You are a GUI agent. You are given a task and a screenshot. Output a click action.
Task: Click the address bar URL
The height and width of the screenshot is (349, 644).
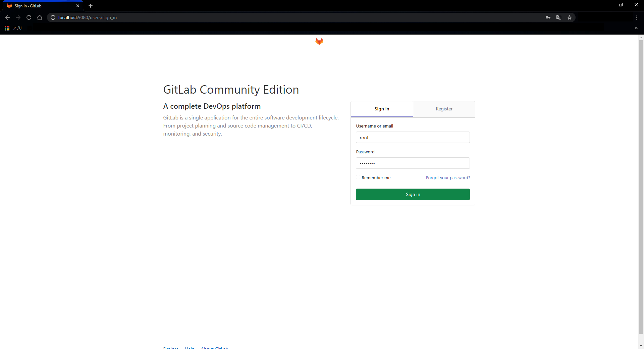coord(88,17)
